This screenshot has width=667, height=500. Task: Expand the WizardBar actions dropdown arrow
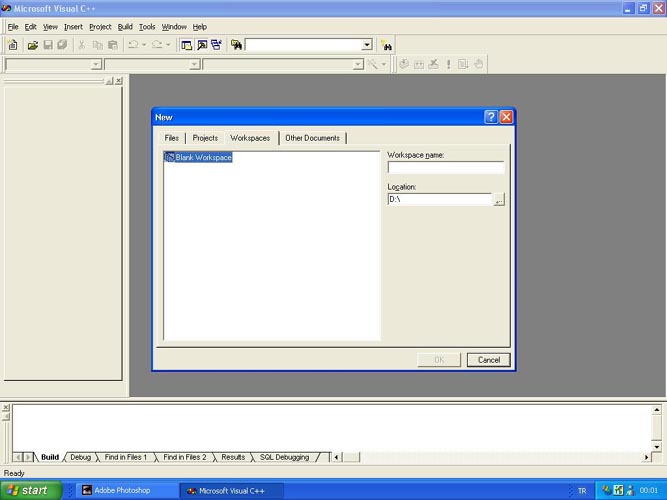click(x=384, y=64)
